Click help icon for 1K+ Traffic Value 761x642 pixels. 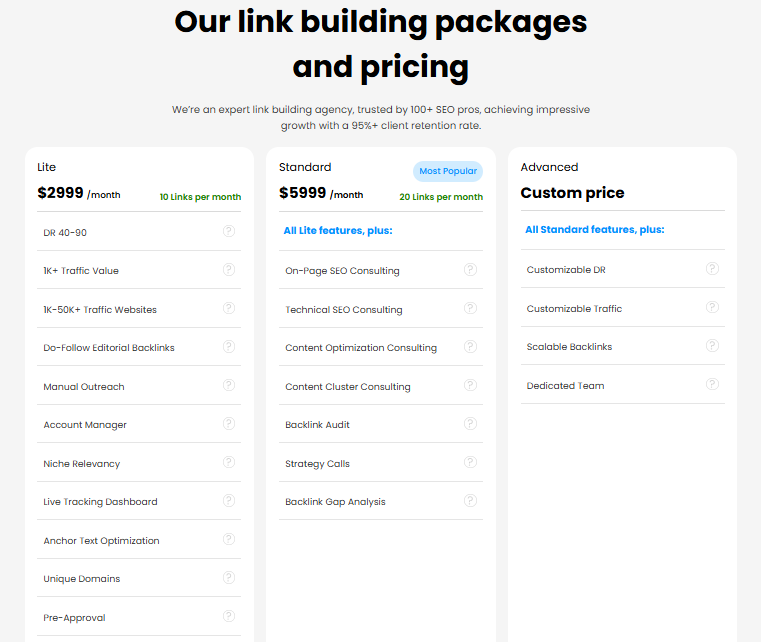click(x=229, y=269)
